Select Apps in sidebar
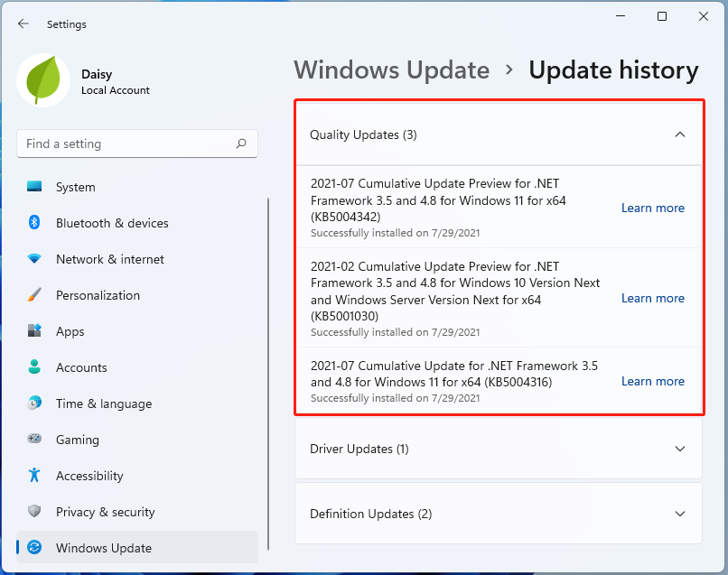Screen dimensions: 728x575 tap(137, 331)
